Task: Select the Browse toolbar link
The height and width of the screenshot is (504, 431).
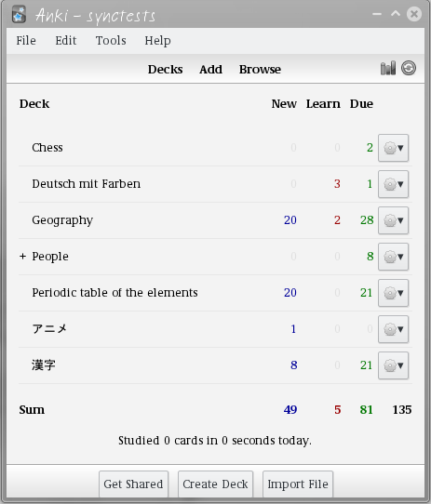Action: [x=260, y=70]
